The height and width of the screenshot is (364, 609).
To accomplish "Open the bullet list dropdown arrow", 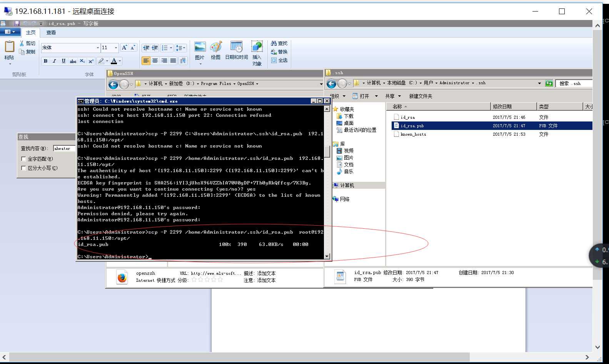I will click(171, 48).
